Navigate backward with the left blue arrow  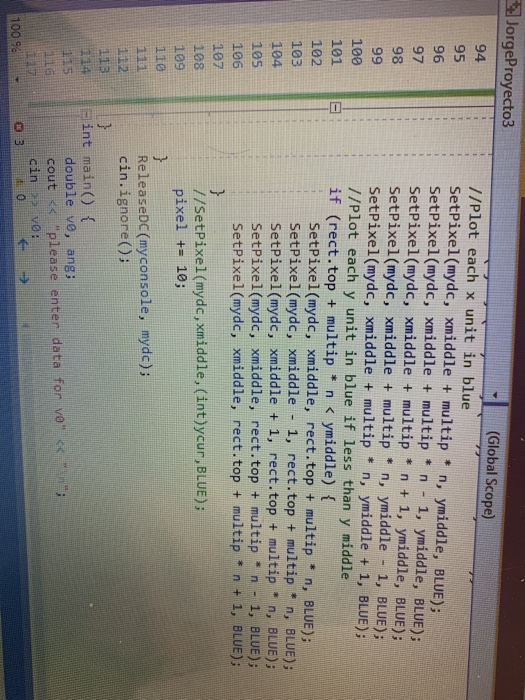22,245
